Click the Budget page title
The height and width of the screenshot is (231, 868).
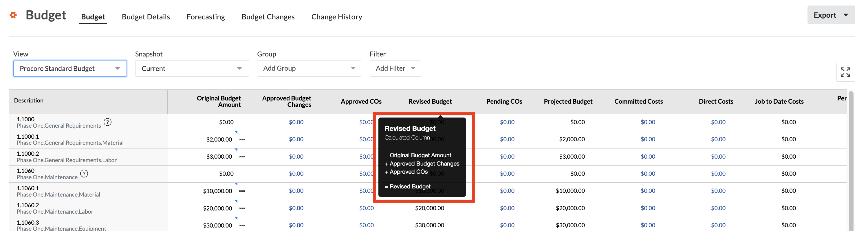[x=46, y=15]
